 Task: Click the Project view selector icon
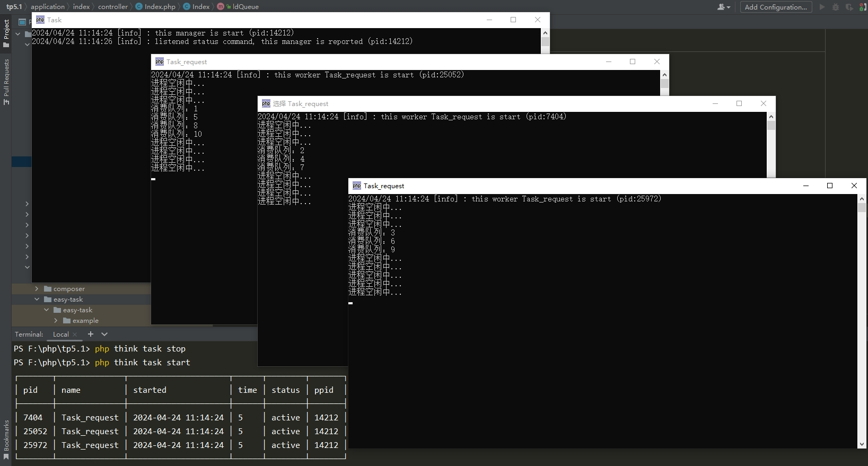22,22
